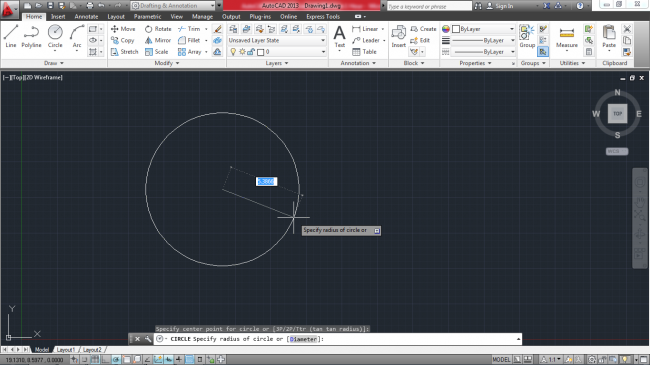Screen dimensions: 650x365
Task: Click the command line customize wrench
Action: coord(148,339)
